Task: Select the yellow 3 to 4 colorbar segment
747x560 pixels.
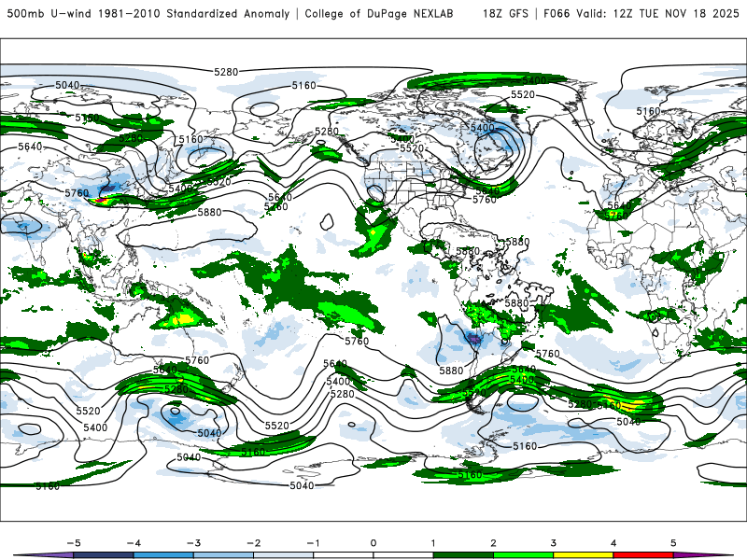Action: (x=584, y=555)
